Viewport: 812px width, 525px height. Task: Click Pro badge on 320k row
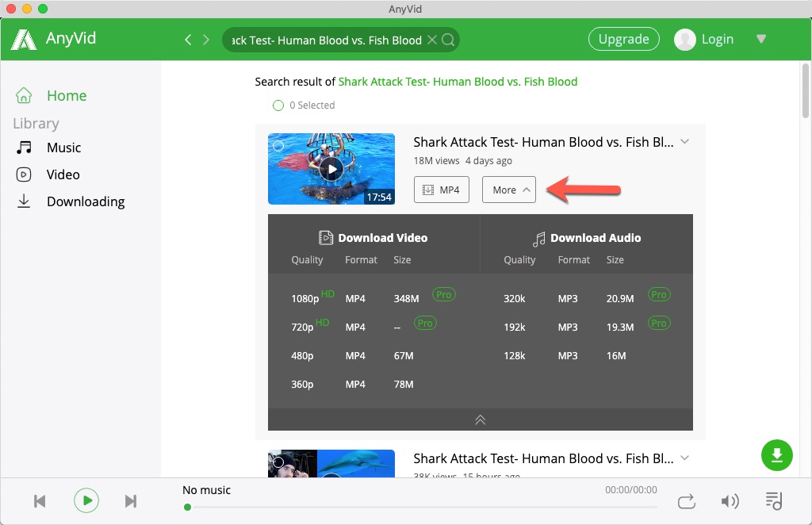(659, 294)
